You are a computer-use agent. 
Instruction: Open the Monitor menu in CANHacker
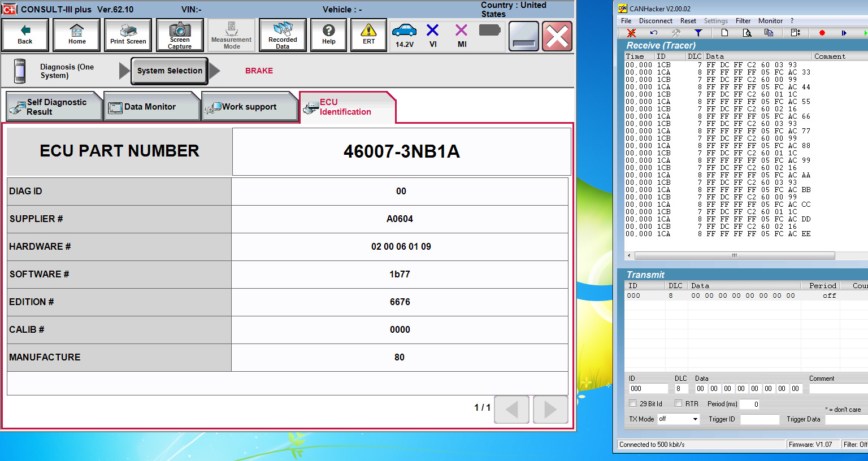(x=770, y=21)
